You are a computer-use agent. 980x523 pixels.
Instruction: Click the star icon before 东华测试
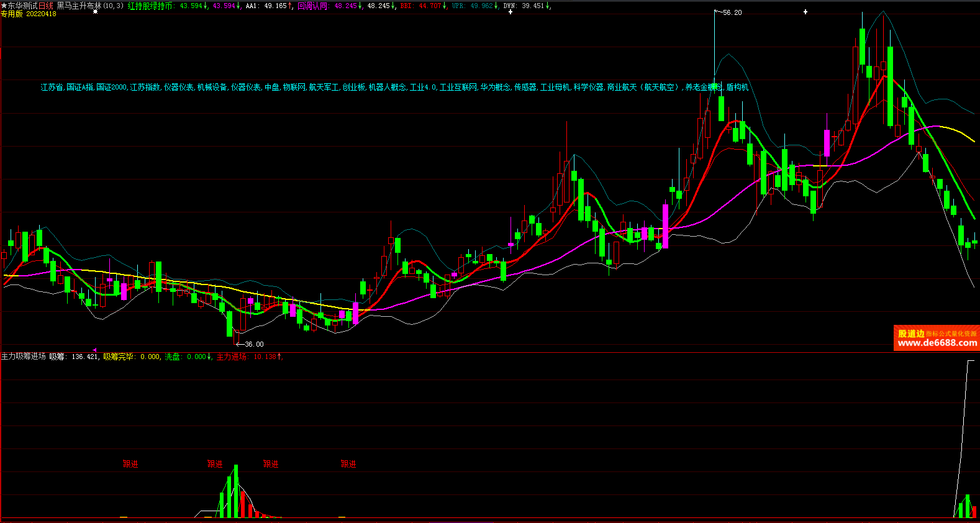4,6
